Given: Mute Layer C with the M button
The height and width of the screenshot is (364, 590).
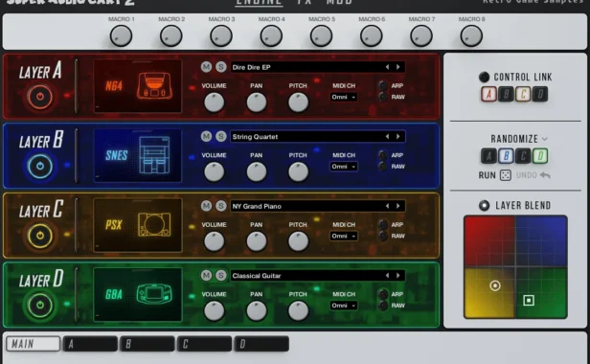Looking at the screenshot, I should tap(206, 206).
